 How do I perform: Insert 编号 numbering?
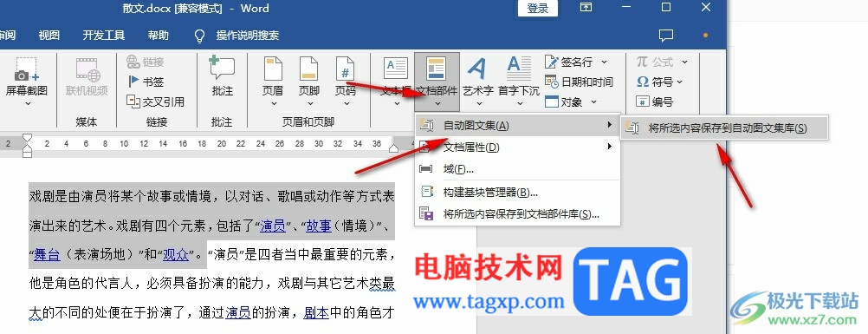654,102
